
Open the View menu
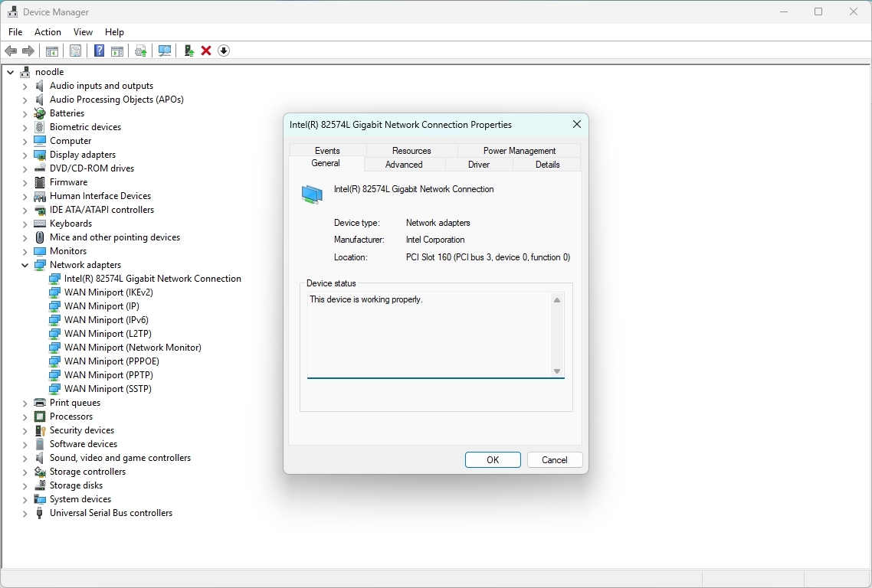point(83,32)
